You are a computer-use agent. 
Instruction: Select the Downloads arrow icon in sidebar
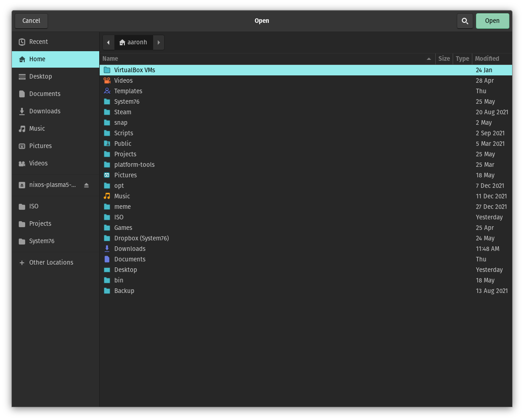(22, 111)
